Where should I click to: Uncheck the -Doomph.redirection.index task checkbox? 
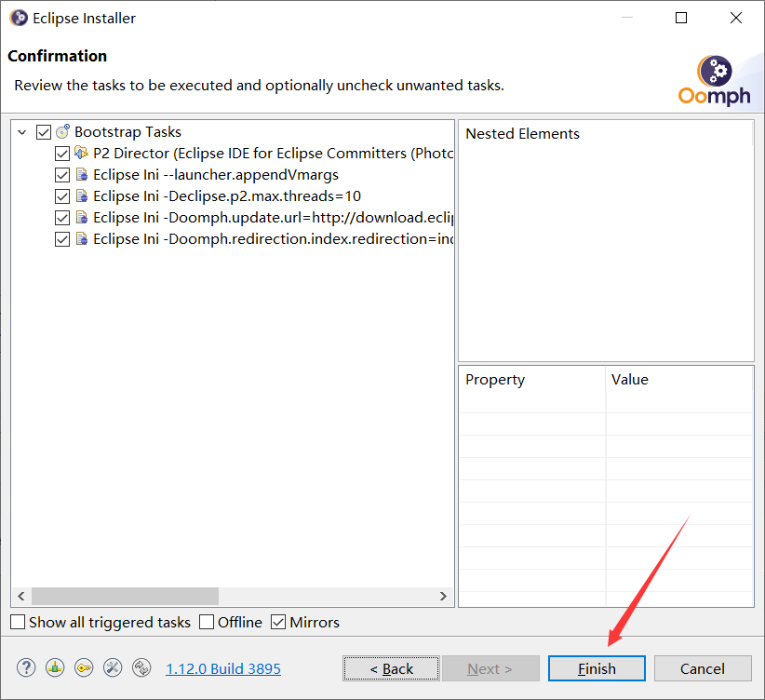[x=62, y=239]
